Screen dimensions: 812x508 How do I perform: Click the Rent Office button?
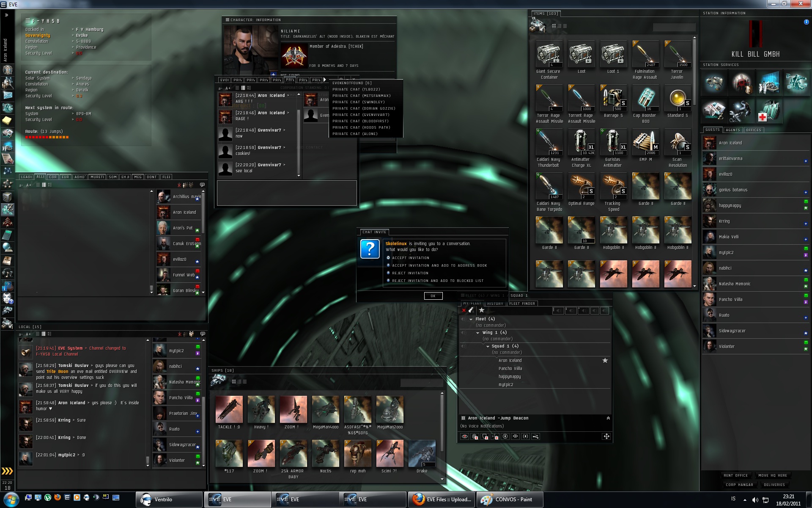(x=735, y=475)
